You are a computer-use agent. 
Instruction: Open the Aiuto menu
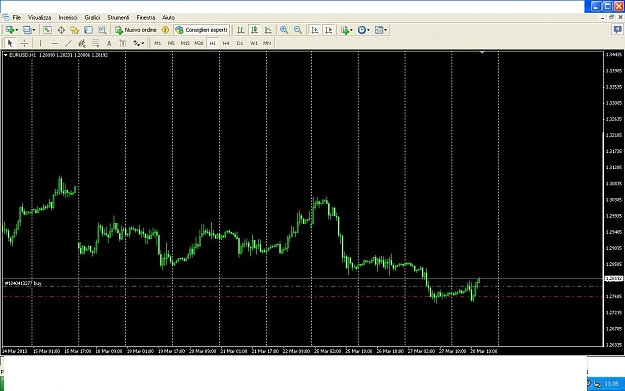coord(168,18)
